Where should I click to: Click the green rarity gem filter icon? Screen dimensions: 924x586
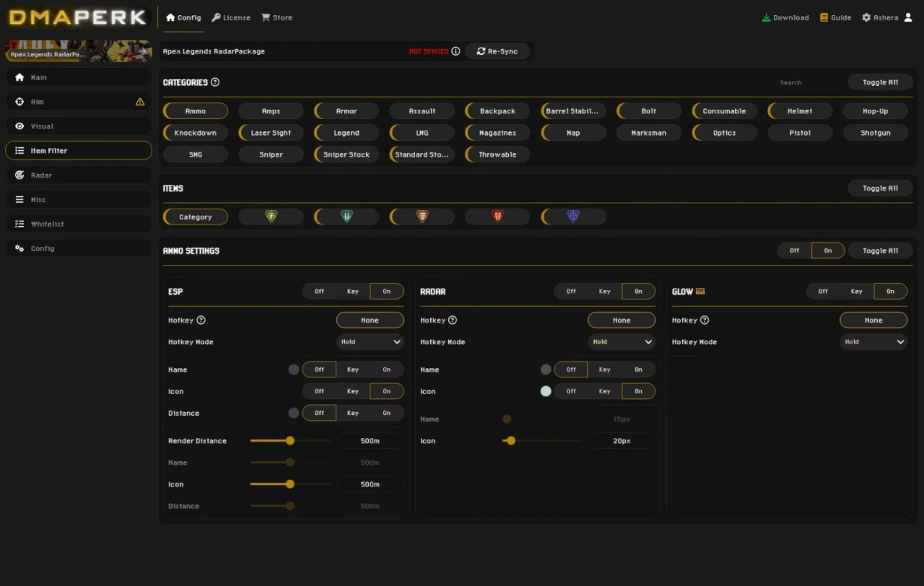tap(271, 216)
